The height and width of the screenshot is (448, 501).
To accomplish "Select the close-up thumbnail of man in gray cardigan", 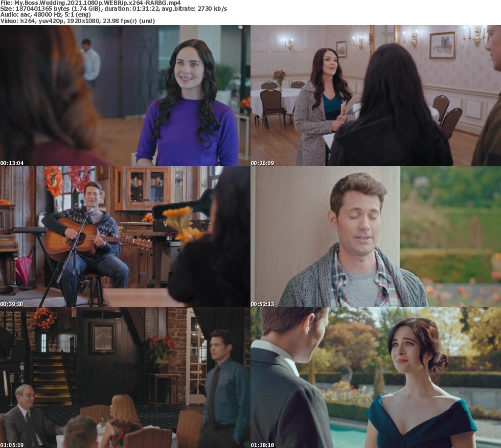I will click(375, 236).
